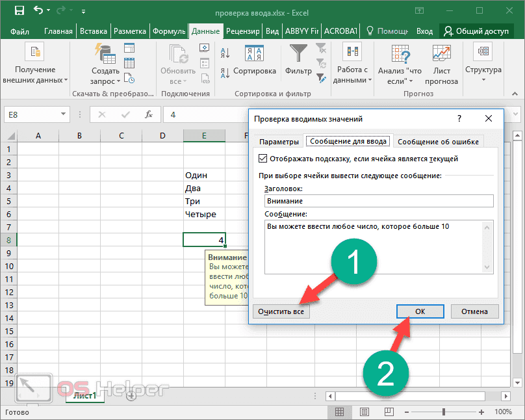Open the Сортировка sort dialog icon
Image resolution: width=525 pixels, height=420 pixels.
(254, 55)
